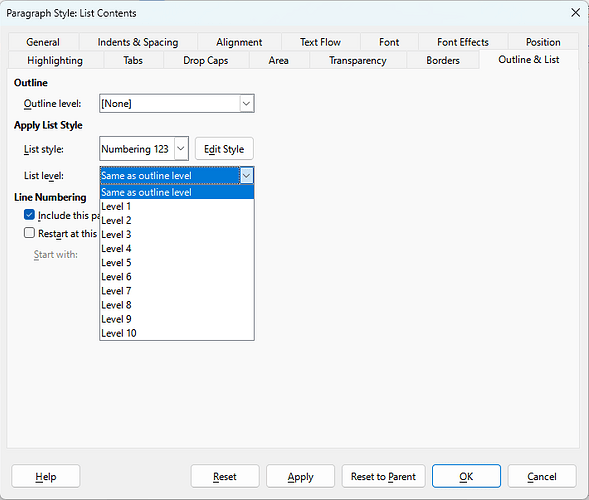Choose Level 3 list entry
Viewport: 589px width, 500px height.
pos(177,234)
